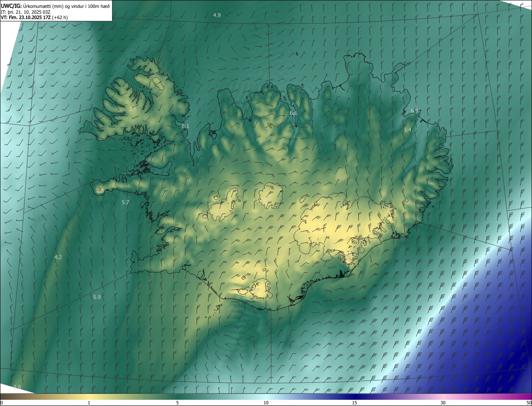Click the initialization time line "IT: þri. 21. 10. 2025 03Z"

pyautogui.click(x=25, y=12)
